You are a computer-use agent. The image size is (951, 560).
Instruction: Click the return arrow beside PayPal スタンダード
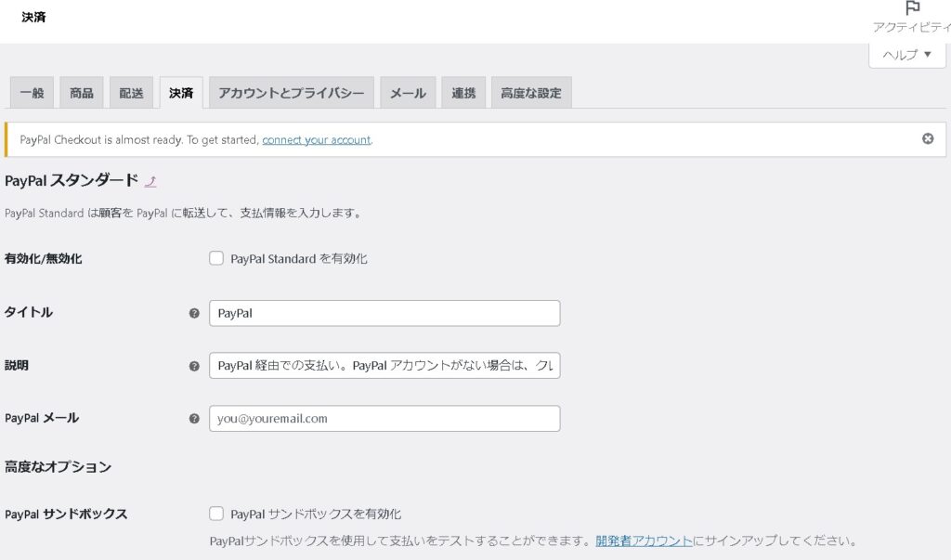(150, 181)
